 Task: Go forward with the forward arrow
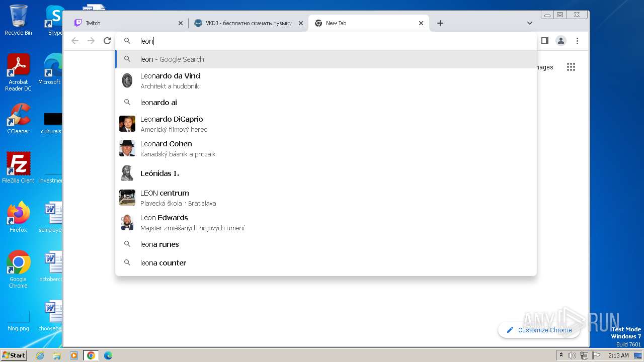(x=91, y=41)
